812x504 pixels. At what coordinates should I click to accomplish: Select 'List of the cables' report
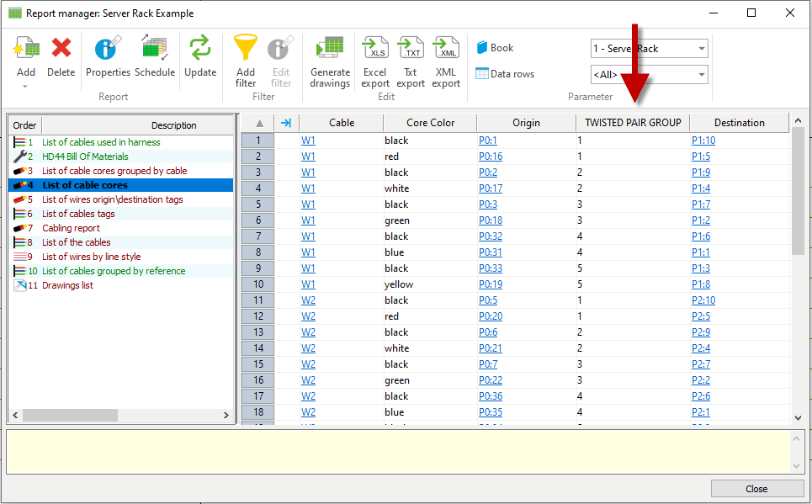(x=76, y=242)
